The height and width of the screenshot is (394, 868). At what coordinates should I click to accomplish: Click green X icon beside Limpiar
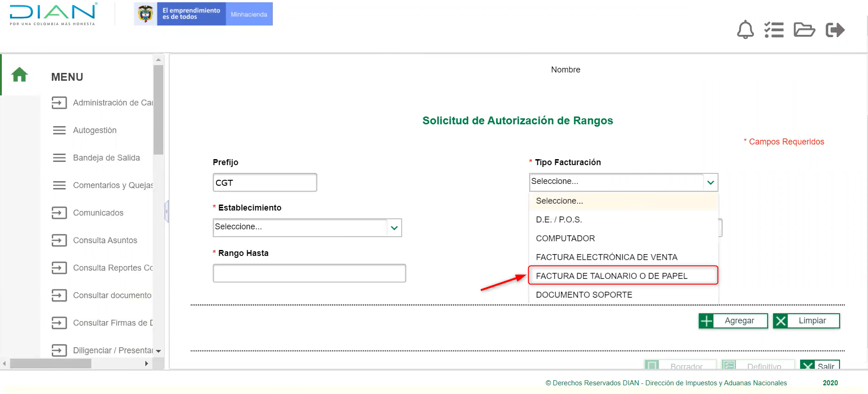(x=781, y=321)
